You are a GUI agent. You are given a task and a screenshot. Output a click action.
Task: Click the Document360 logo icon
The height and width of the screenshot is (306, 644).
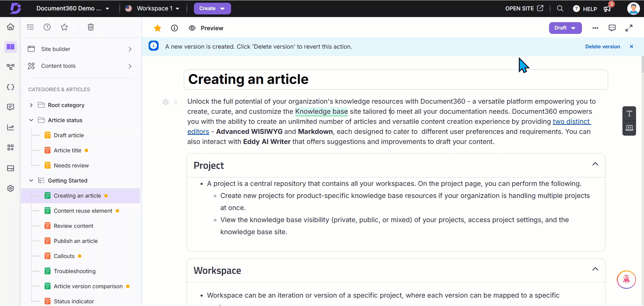tap(15, 8)
